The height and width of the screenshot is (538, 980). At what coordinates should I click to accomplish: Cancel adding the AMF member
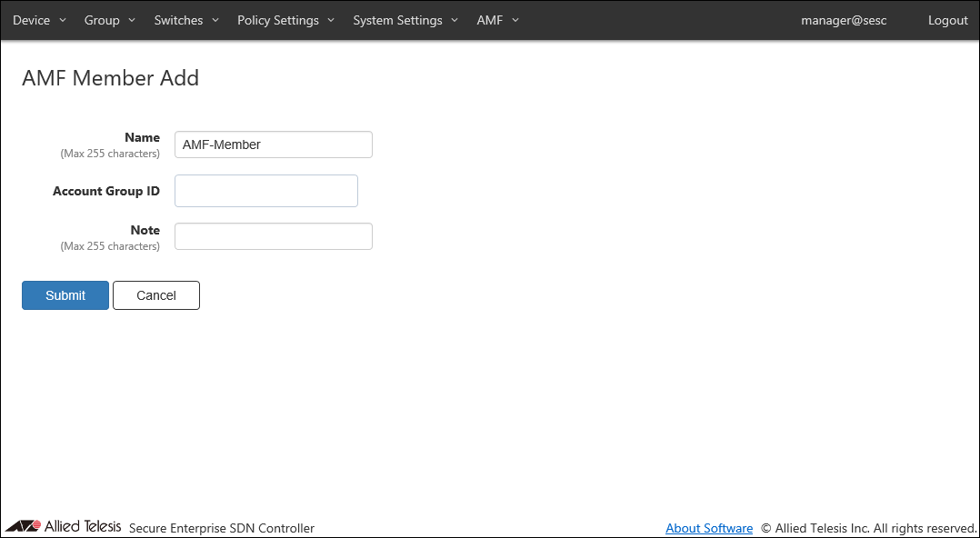pos(156,295)
